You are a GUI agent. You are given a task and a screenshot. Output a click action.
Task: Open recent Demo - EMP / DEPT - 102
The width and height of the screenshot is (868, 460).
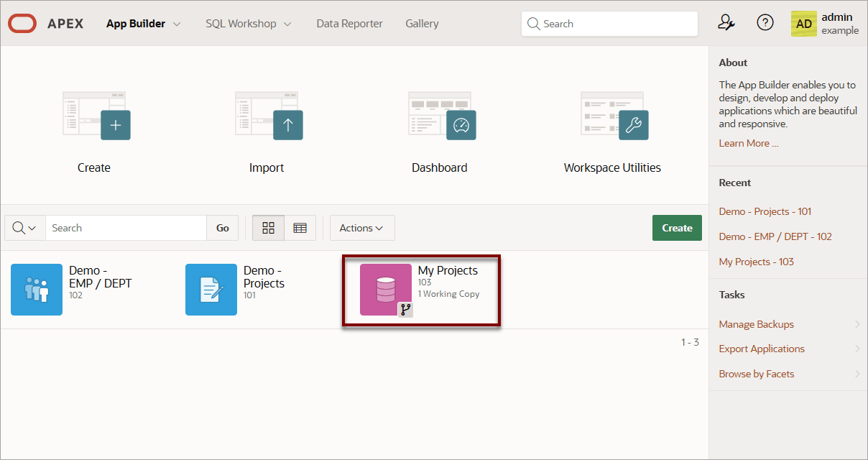[775, 236]
